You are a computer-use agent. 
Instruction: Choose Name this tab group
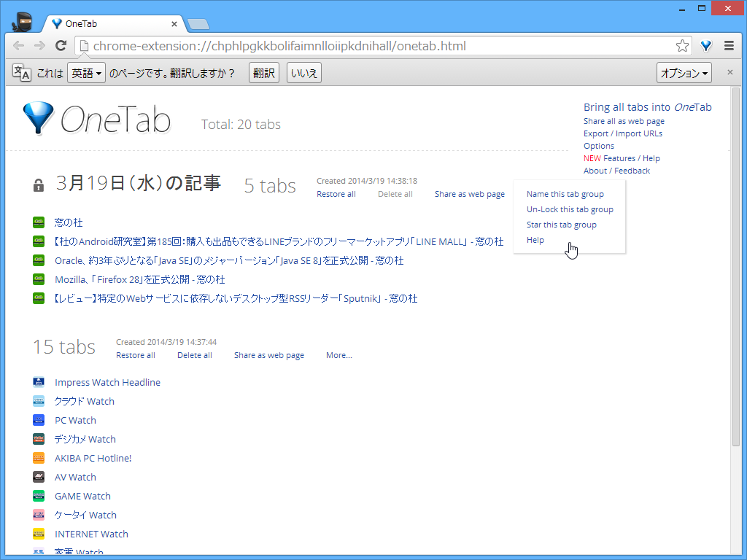click(565, 194)
